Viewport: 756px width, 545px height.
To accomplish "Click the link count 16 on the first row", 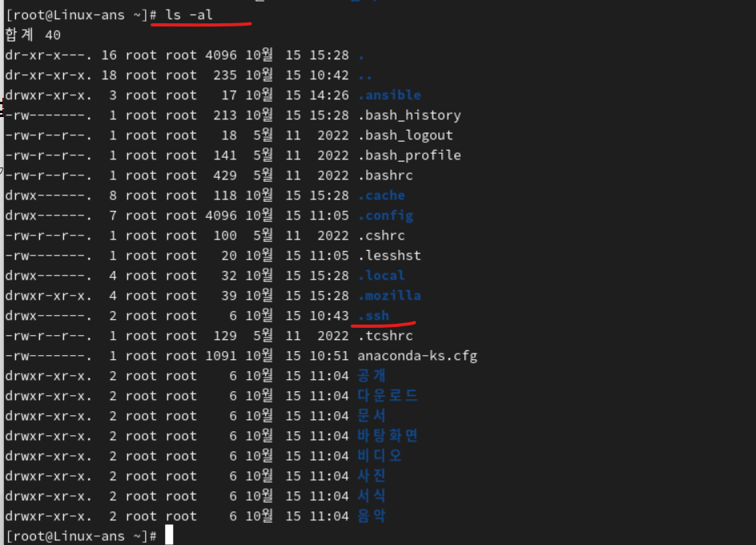I will pyautogui.click(x=109, y=55).
